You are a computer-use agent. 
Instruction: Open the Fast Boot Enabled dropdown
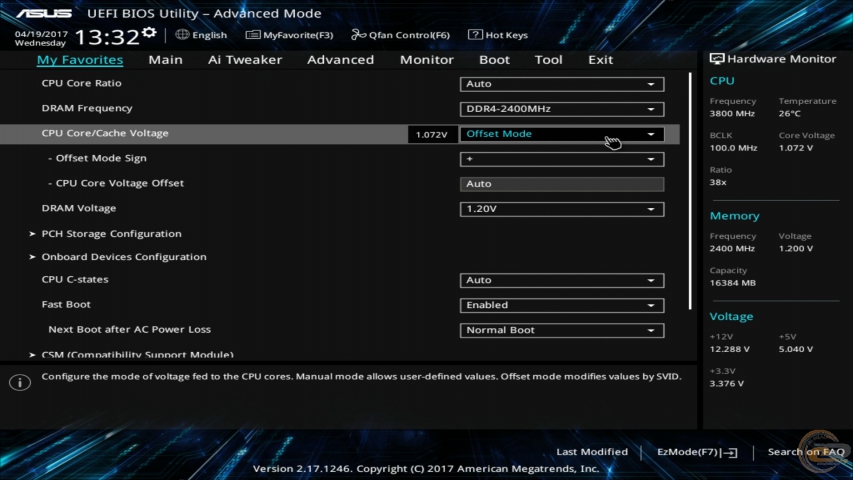pyautogui.click(x=562, y=305)
